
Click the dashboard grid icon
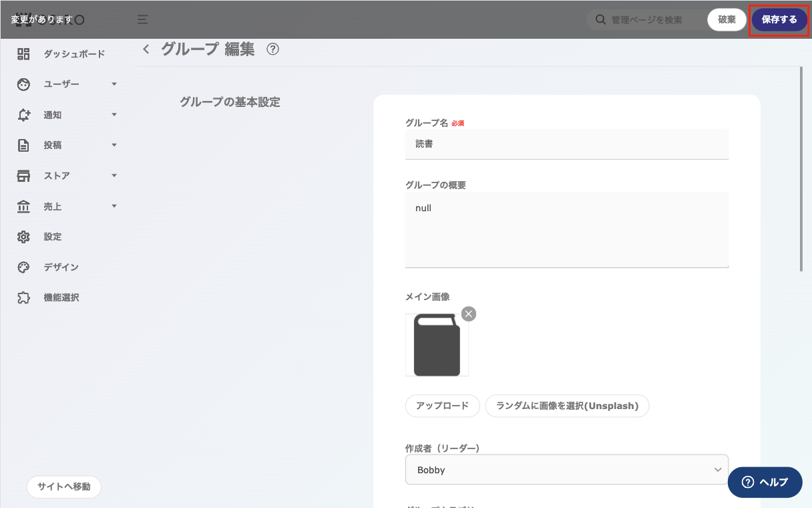(x=23, y=54)
